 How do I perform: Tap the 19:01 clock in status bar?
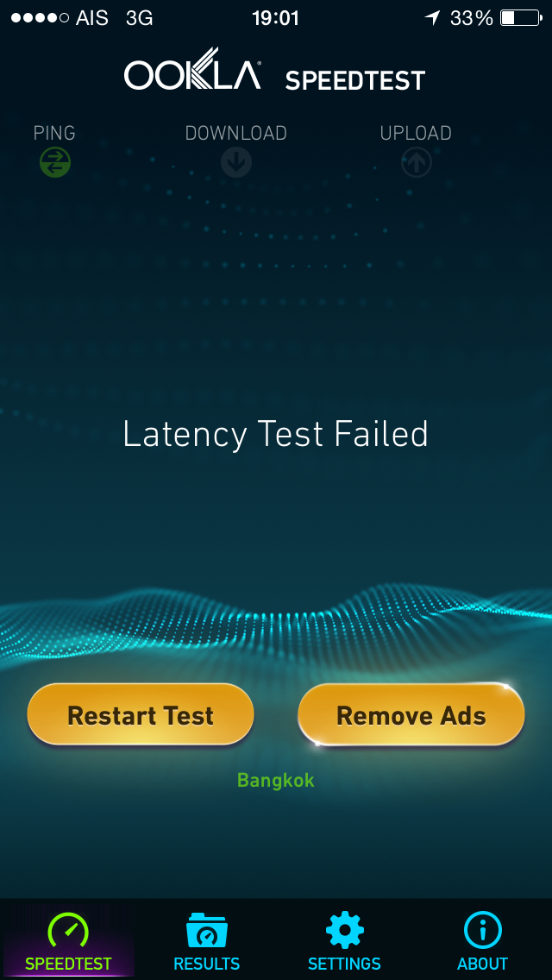click(x=276, y=18)
